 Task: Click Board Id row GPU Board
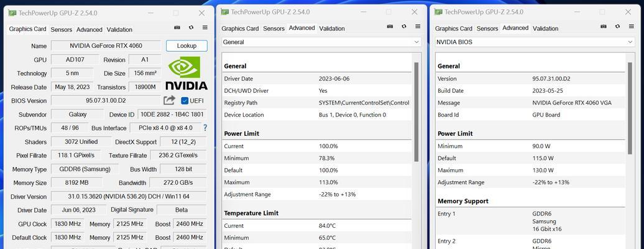(x=530, y=115)
